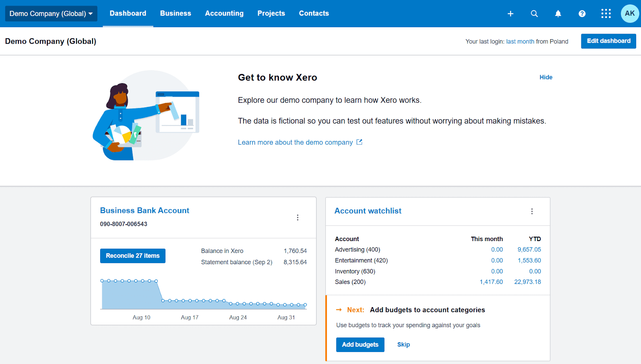Image resolution: width=641 pixels, height=364 pixels.
Task: Open Account watchlist three-dot menu
Action: point(532,211)
